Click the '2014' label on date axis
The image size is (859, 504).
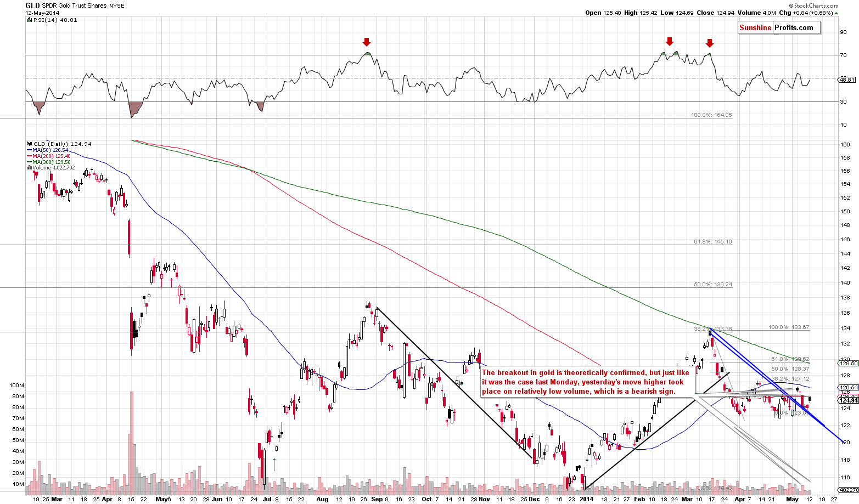[587, 500]
